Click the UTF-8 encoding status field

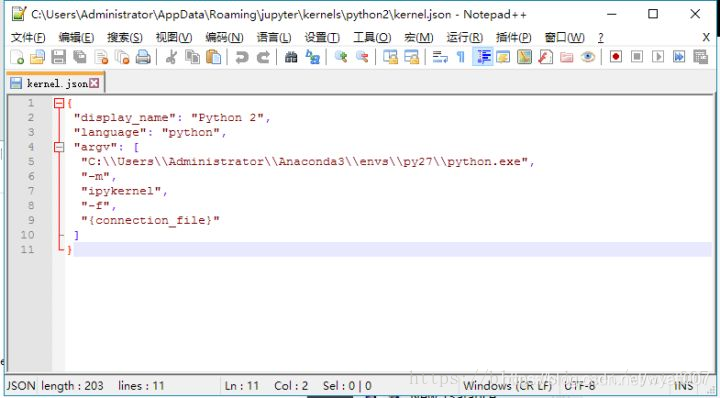(x=579, y=386)
